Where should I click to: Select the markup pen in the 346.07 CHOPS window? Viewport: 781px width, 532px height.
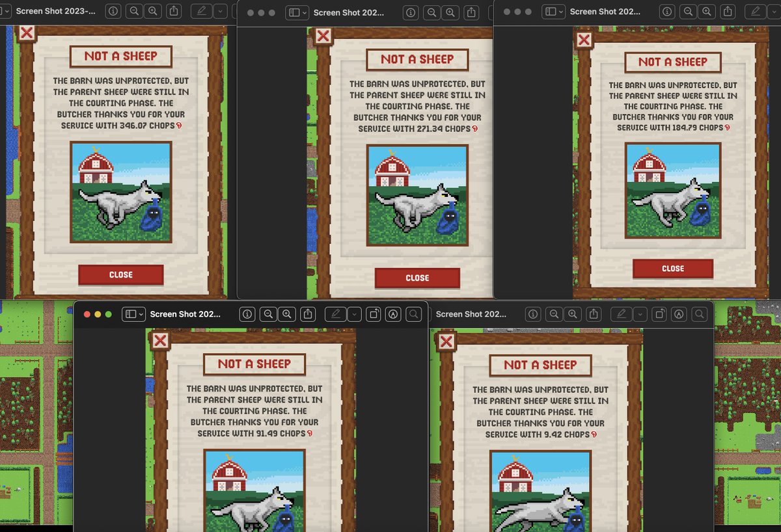[202, 11]
